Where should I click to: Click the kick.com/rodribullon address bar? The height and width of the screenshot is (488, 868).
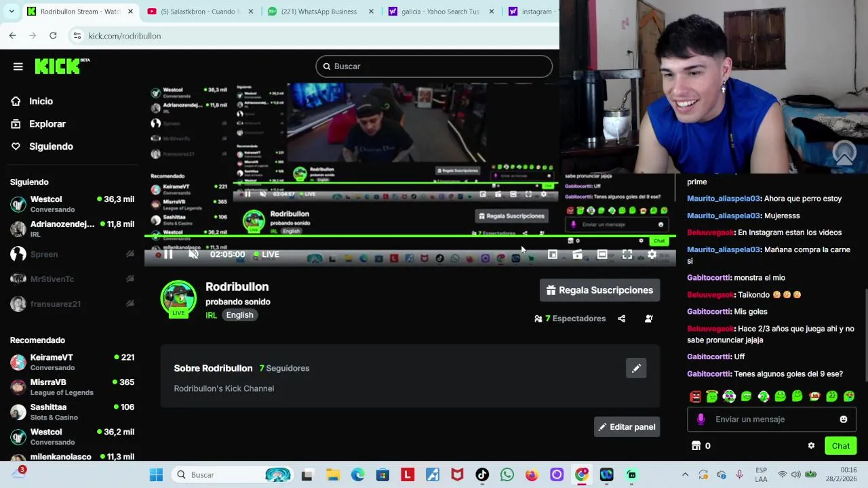pos(312,36)
